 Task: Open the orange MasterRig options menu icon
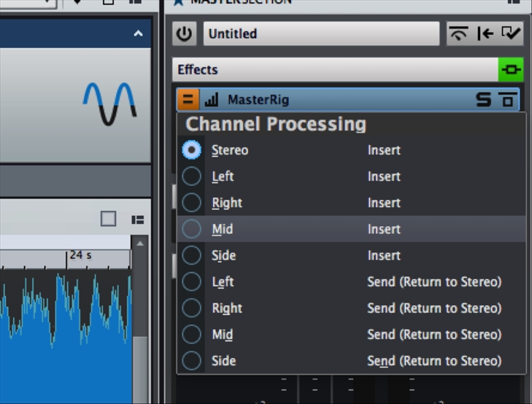pos(188,100)
